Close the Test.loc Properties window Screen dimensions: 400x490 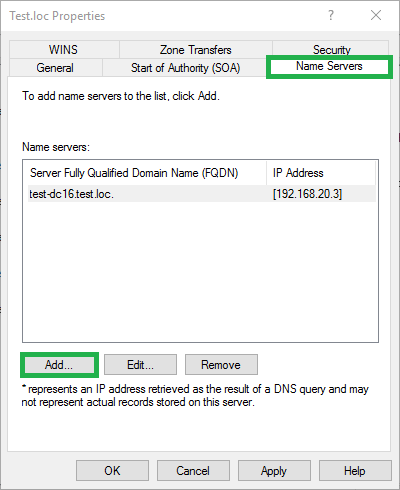376,15
